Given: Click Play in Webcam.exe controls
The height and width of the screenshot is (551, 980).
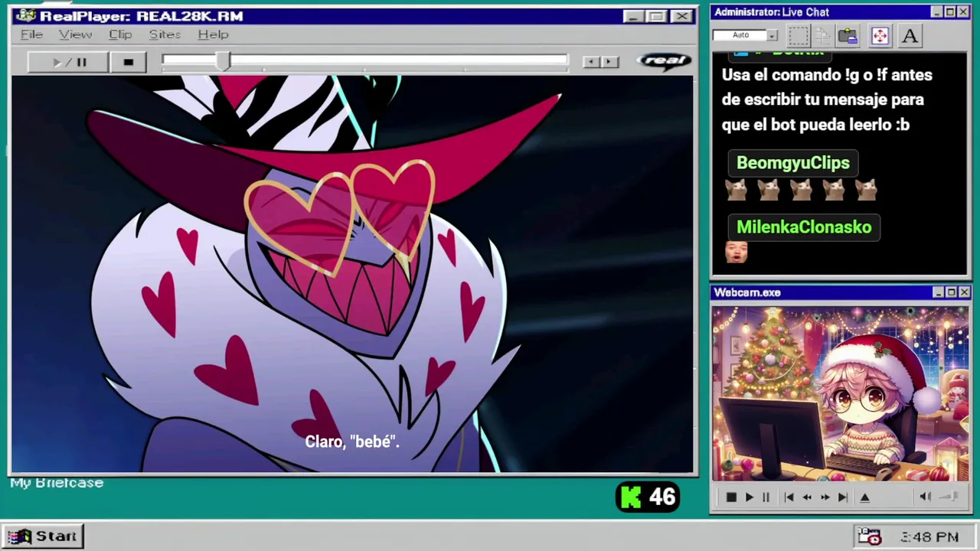Looking at the screenshot, I should (749, 497).
